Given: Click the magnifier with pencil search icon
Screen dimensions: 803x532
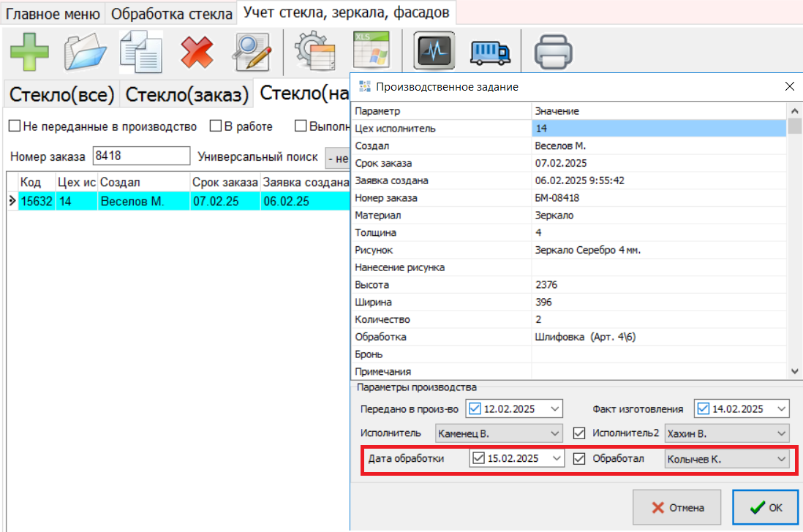Looking at the screenshot, I should pyautogui.click(x=252, y=52).
